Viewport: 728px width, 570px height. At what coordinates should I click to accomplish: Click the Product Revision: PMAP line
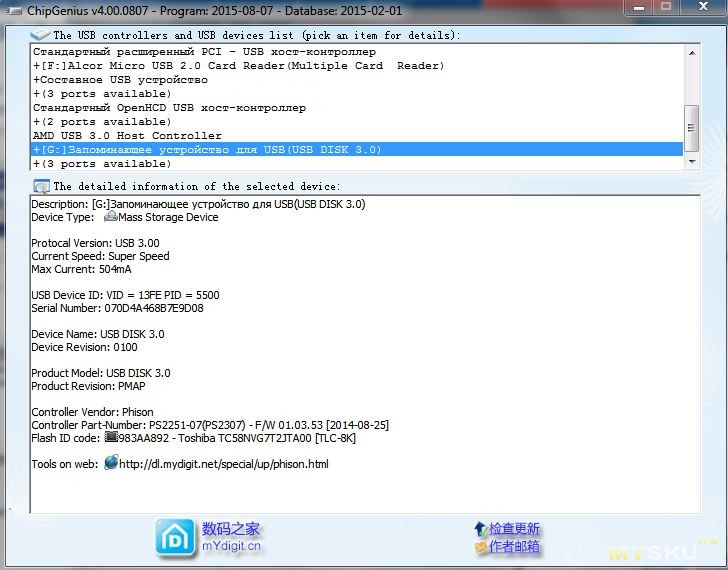tap(88, 386)
